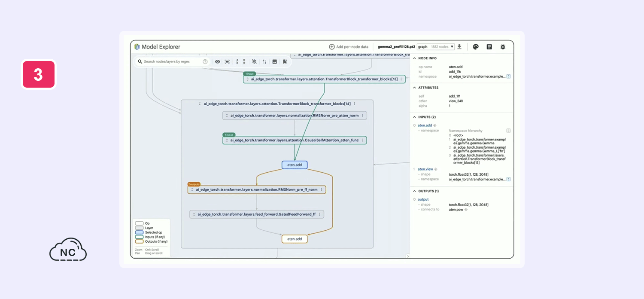
Task: Select the blue selected aten.add node
Action: click(x=295, y=165)
